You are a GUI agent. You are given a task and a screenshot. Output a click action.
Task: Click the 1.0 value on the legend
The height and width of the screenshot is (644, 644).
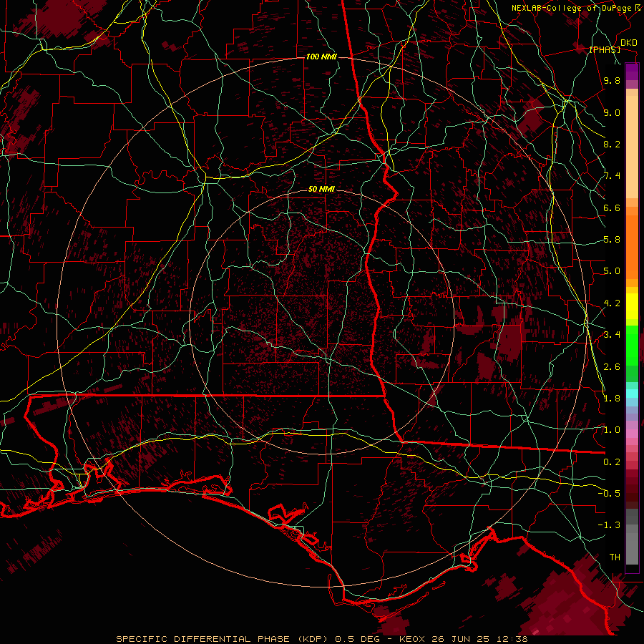[612, 430]
